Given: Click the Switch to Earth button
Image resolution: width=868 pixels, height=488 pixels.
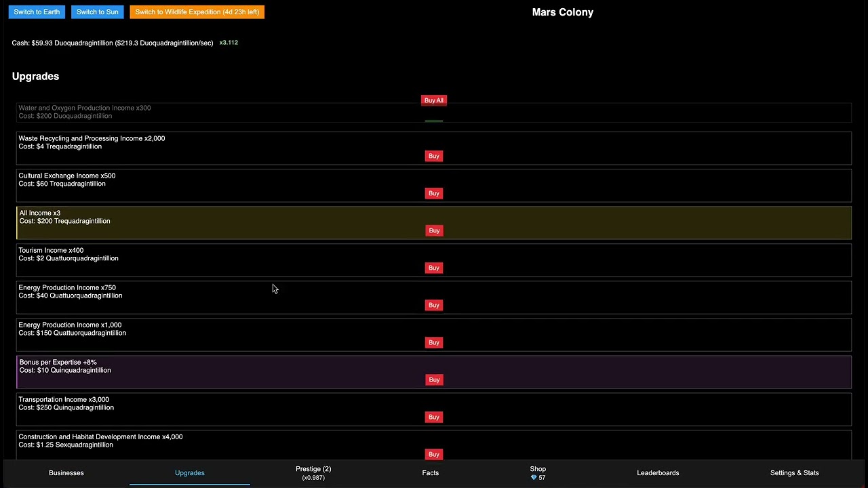Looking at the screenshot, I should coord(37,12).
